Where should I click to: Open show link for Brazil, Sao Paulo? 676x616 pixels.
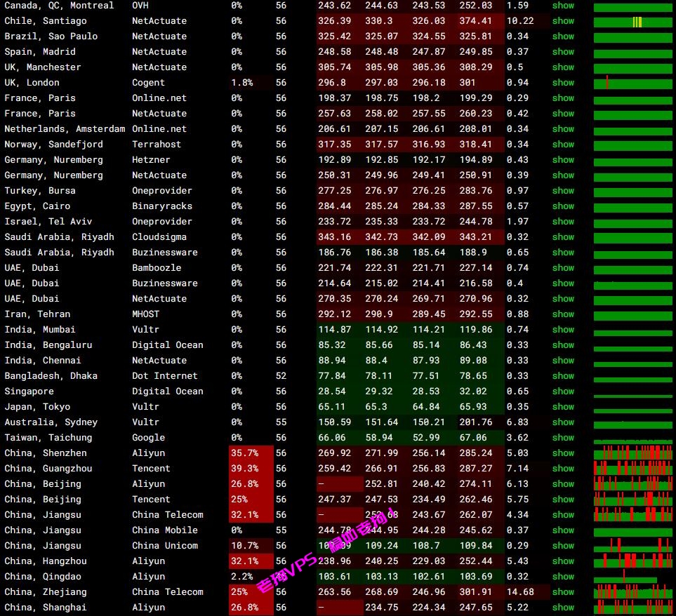click(563, 36)
